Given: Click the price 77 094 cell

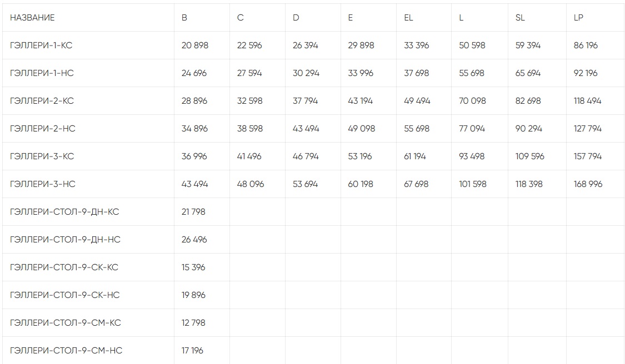Looking at the screenshot, I should 472,129.
